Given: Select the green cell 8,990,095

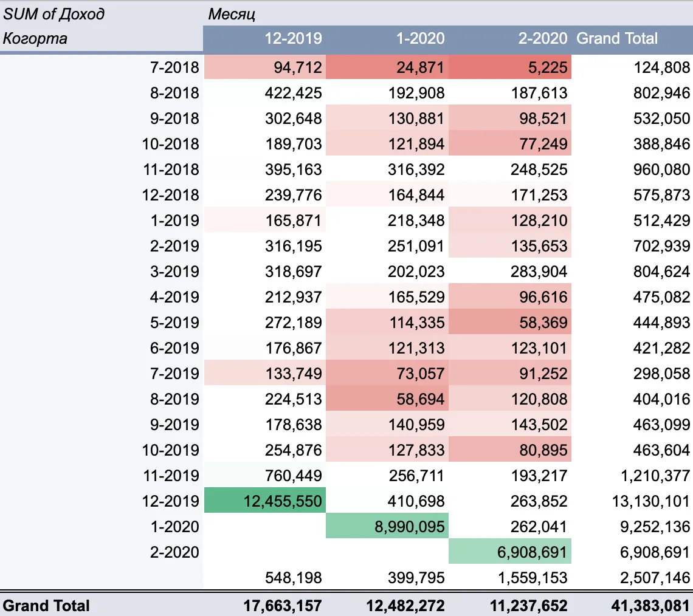Looking at the screenshot, I should (387, 526).
